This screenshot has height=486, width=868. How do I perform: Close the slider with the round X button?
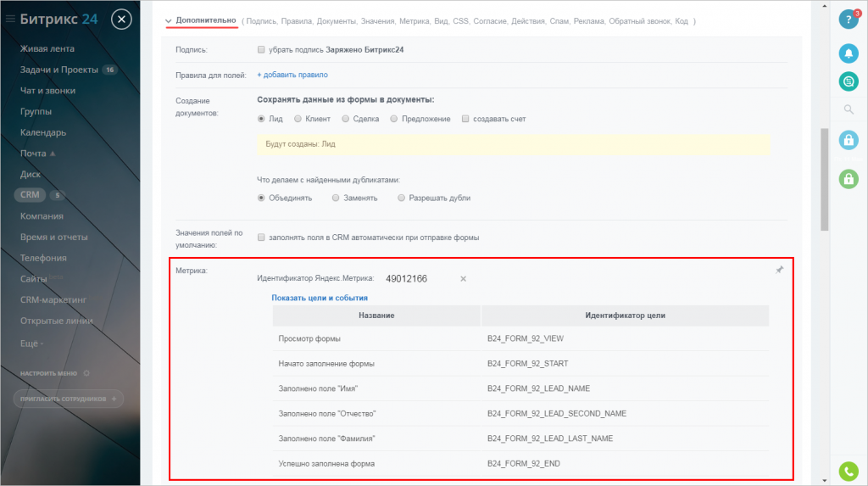click(x=121, y=20)
